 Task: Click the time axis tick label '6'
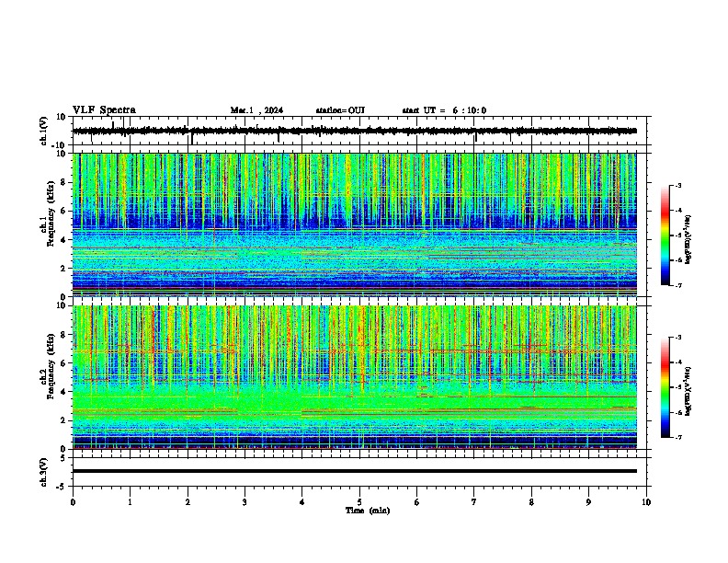click(417, 502)
